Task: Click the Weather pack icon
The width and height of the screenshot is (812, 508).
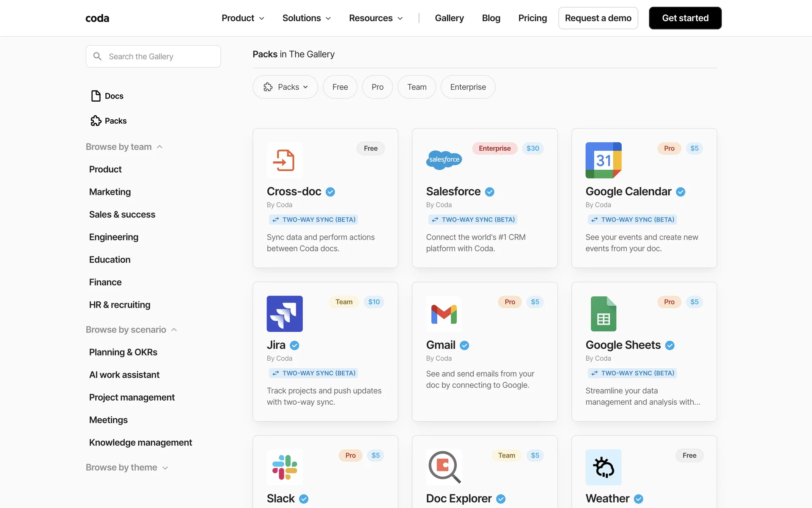Action: point(603,467)
